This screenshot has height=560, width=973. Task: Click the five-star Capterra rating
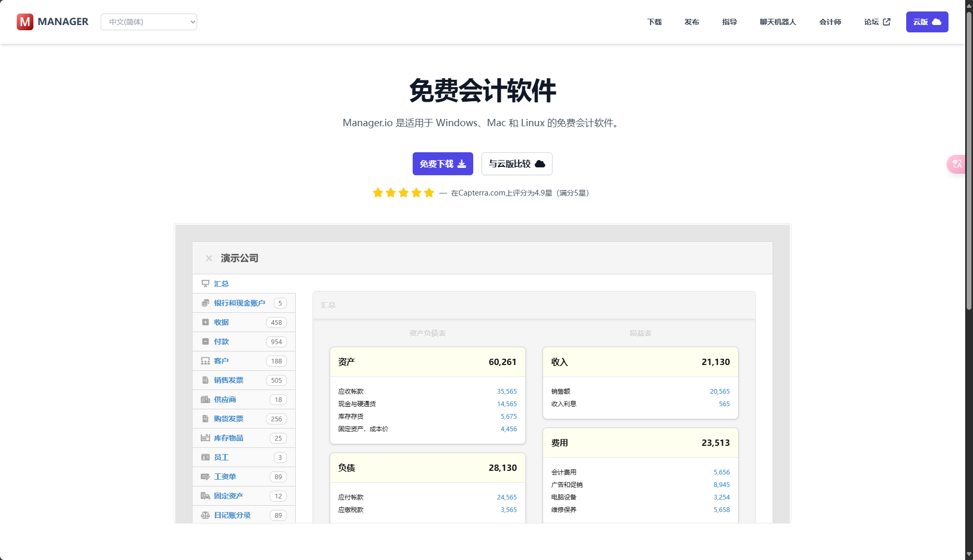coord(403,193)
